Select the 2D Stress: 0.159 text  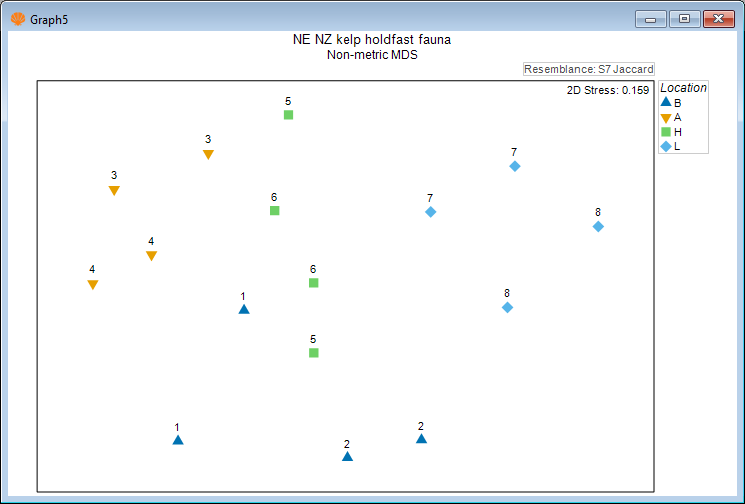pyautogui.click(x=608, y=91)
